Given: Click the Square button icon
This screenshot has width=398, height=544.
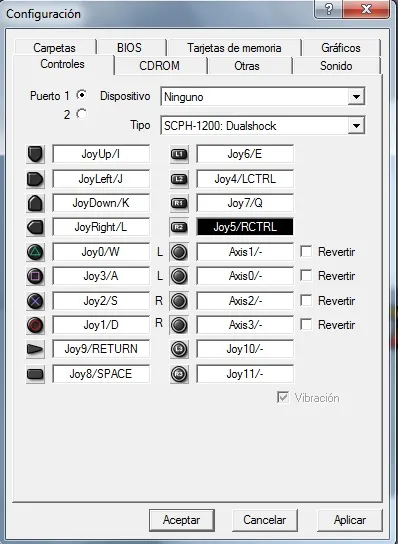Looking at the screenshot, I should (x=35, y=276).
